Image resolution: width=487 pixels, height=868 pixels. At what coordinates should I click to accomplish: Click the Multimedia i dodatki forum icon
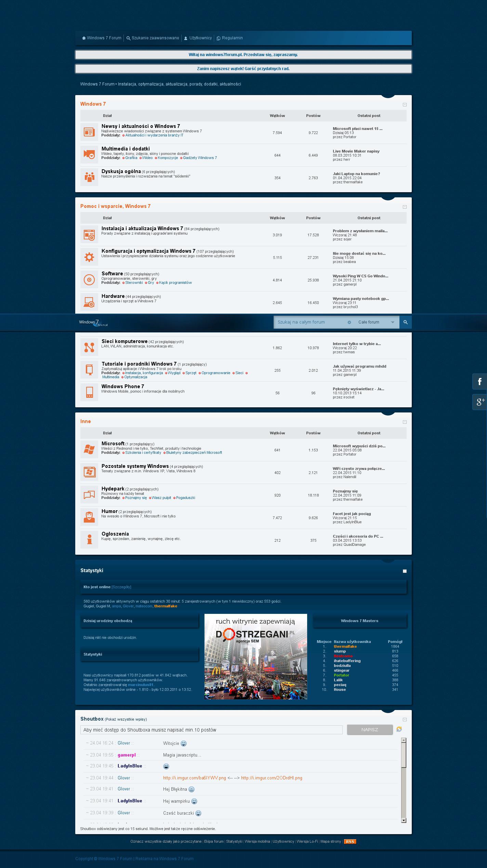(89, 155)
